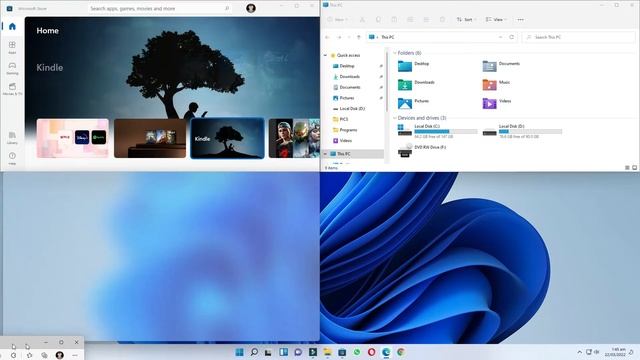Open the Pictures folder in This PC
This screenshot has width=640, height=360.
414,103
